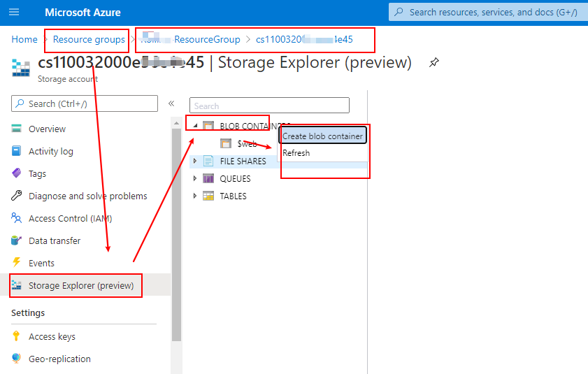
Task: Focus the Storage Explorer tree Search box
Action: [269, 106]
